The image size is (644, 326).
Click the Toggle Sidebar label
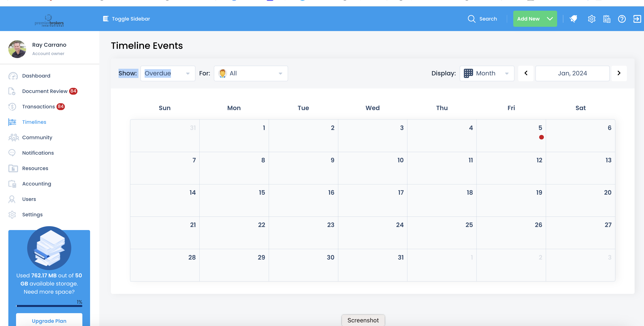131,19
